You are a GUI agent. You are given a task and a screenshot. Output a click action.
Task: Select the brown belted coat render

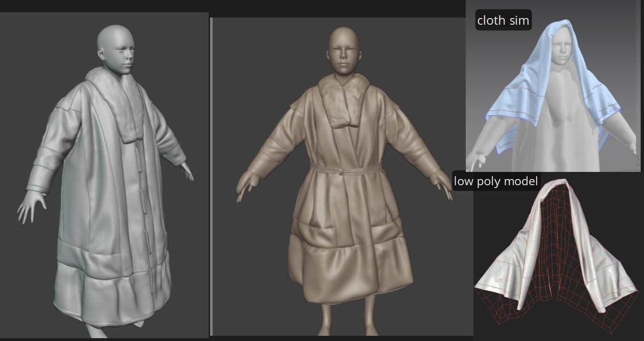tap(342, 177)
